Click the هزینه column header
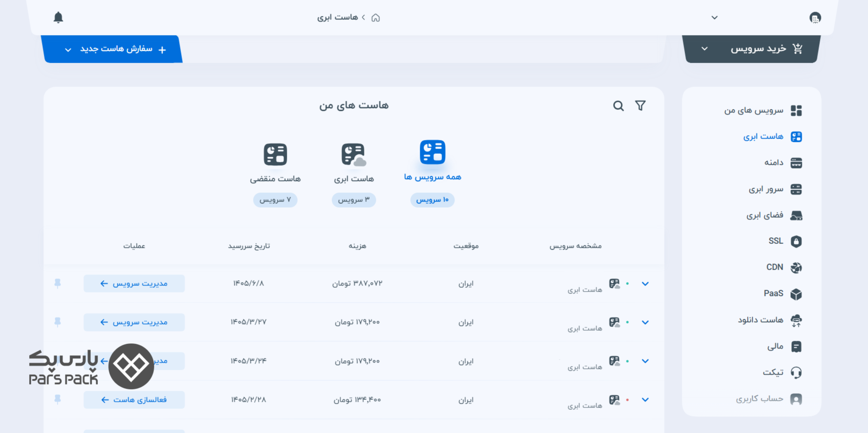Screen dimensions: 868x433 tap(357, 246)
